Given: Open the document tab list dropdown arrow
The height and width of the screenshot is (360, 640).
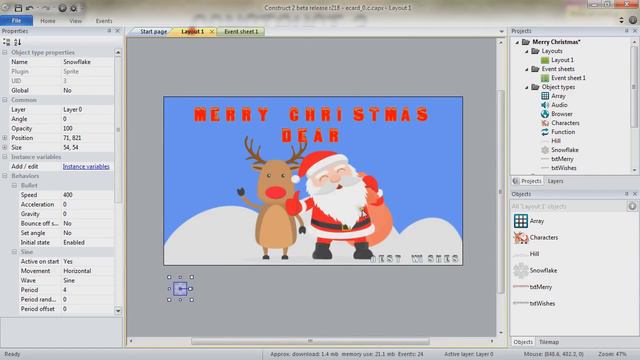Looking at the screenshot, I should pos(501,31).
